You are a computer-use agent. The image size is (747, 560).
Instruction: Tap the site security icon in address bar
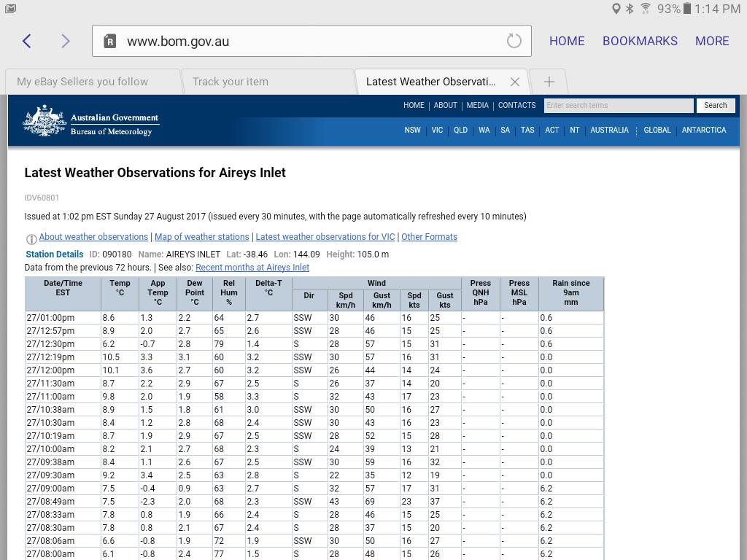click(109, 41)
